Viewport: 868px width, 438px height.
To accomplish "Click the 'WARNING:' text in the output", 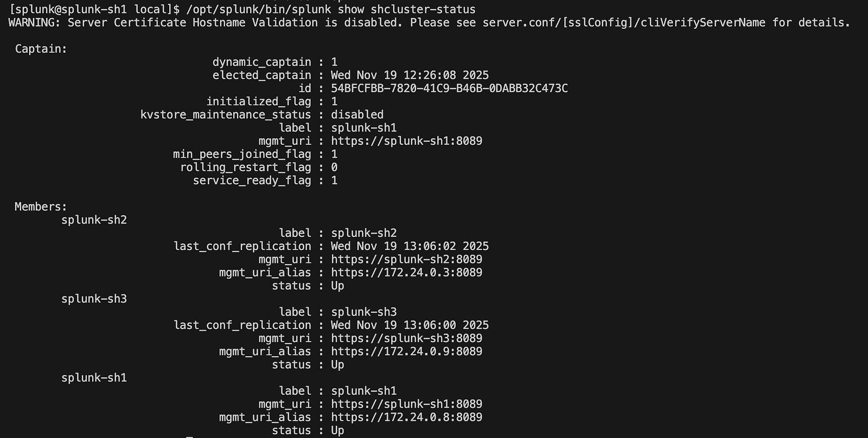I will tap(34, 23).
